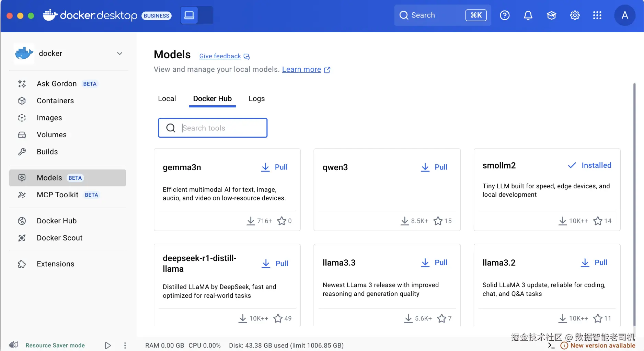Pull the llama3.2 model
This screenshot has height=351, width=644.
[x=594, y=262]
